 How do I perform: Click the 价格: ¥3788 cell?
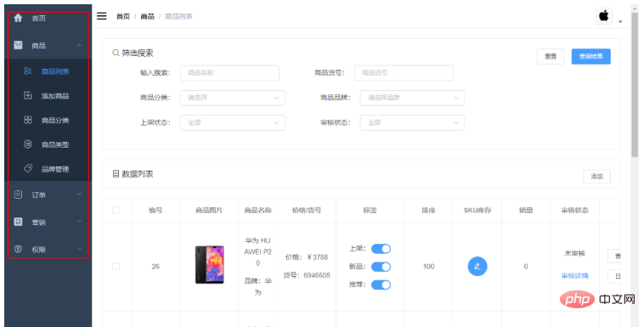(x=307, y=257)
